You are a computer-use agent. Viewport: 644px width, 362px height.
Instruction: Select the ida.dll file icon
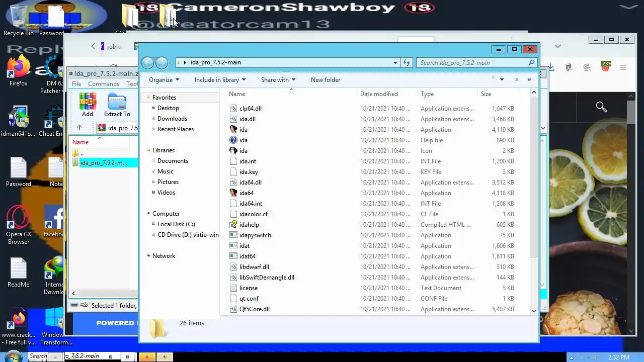click(233, 119)
